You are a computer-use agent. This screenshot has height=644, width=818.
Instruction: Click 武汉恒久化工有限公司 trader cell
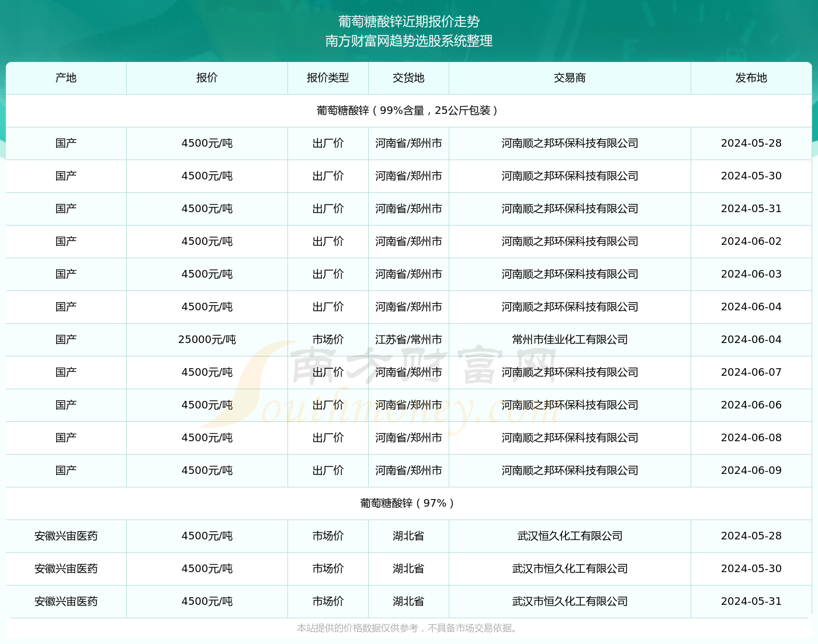point(570,536)
